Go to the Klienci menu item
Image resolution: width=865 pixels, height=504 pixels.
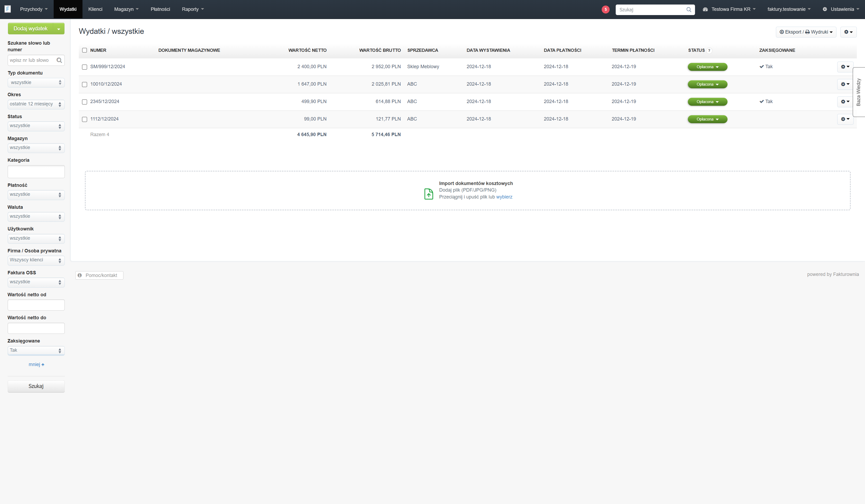coord(95,9)
